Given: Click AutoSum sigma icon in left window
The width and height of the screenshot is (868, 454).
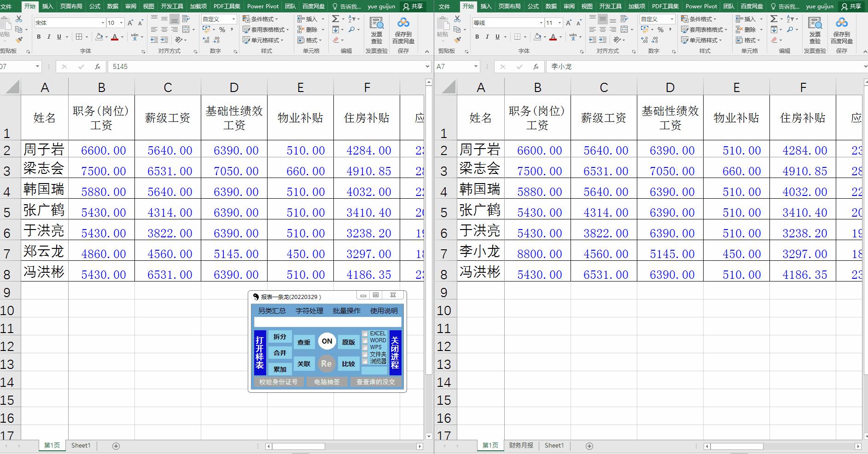Looking at the screenshot, I should 336,19.
